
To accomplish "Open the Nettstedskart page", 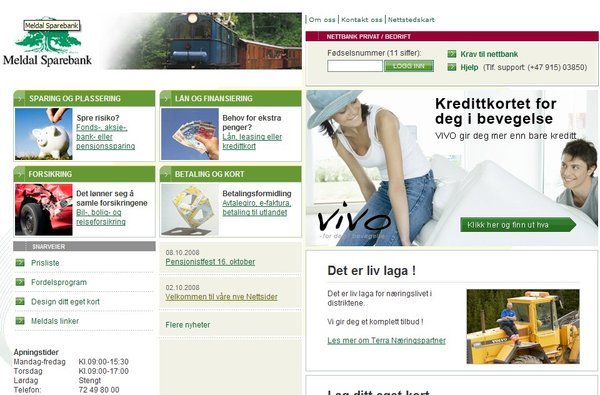I will (x=411, y=20).
